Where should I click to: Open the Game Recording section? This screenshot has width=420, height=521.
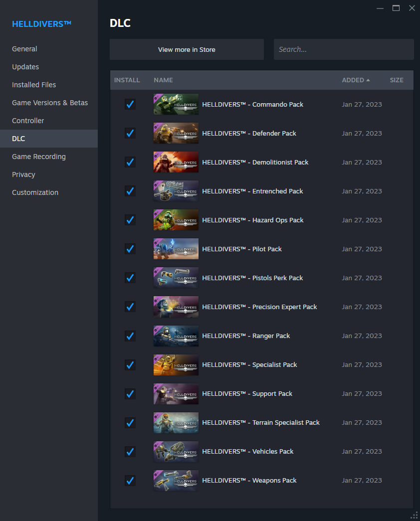tap(49, 157)
